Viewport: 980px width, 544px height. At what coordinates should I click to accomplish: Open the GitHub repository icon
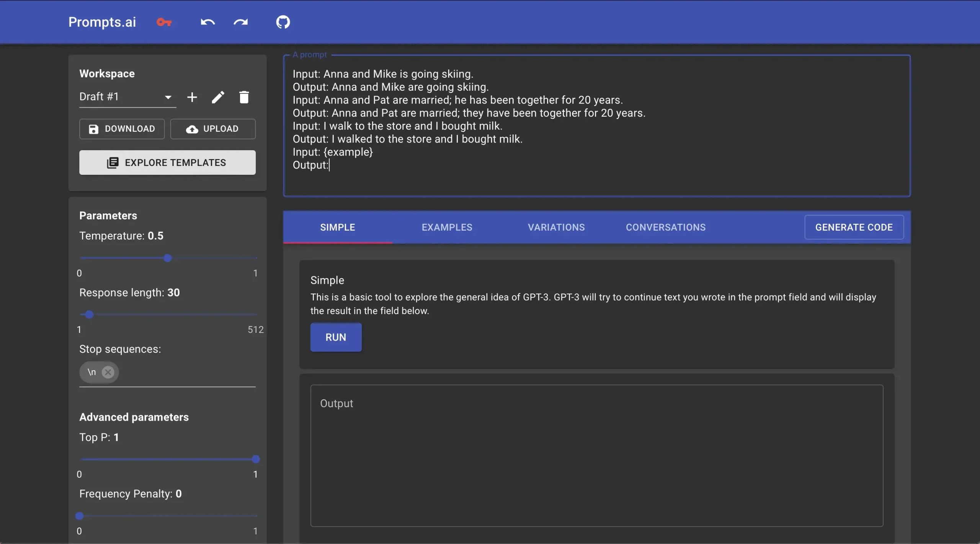[x=283, y=22]
